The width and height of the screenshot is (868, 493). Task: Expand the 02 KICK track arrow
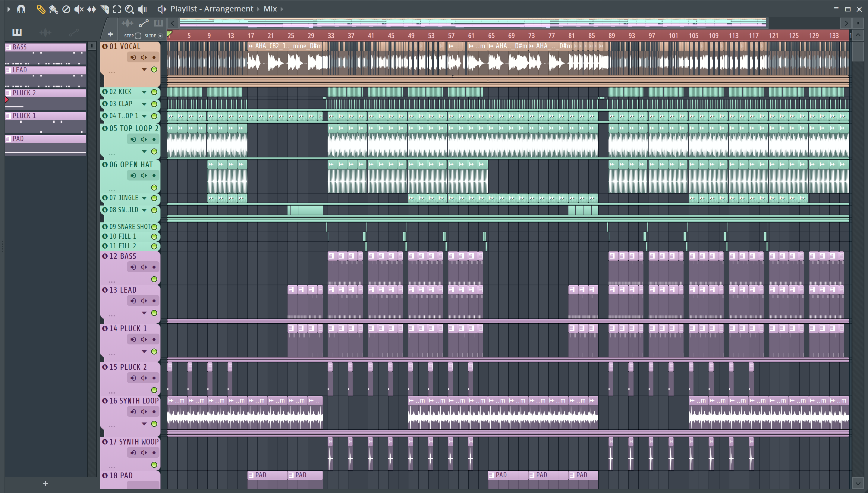click(x=144, y=92)
